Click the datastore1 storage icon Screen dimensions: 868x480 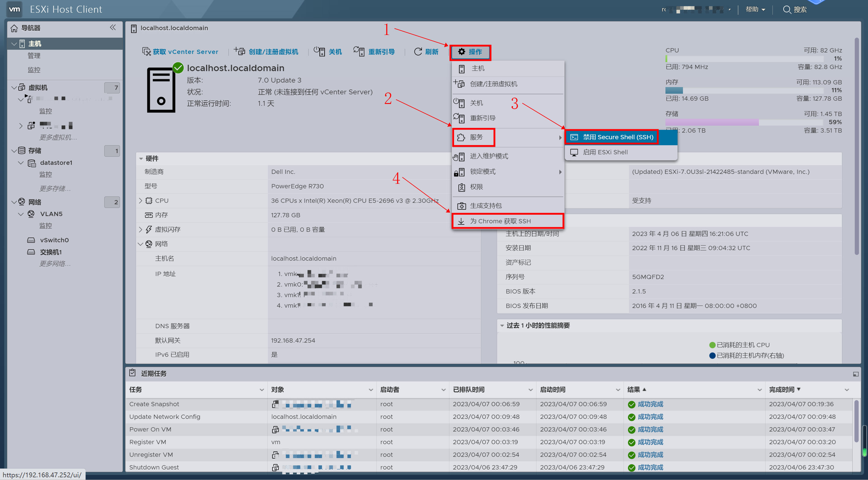32,163
